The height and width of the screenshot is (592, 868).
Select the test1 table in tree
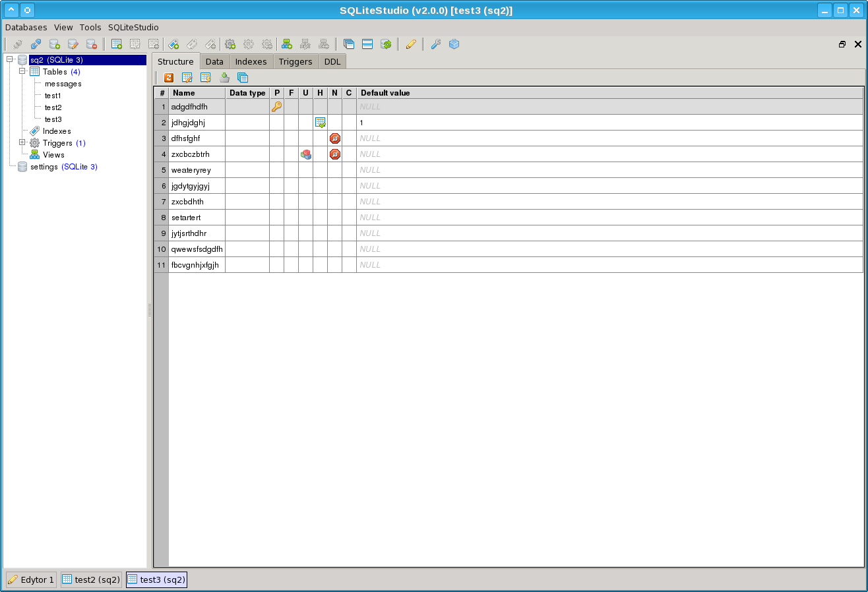point(53,96)
